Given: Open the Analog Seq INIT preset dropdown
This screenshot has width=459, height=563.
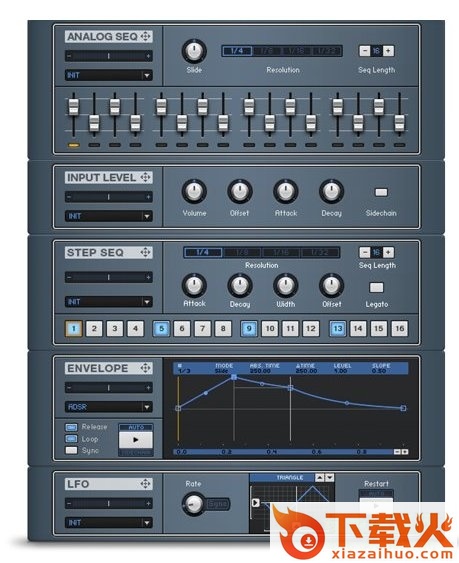Looking at the screenshot, I should click(108, 75).
